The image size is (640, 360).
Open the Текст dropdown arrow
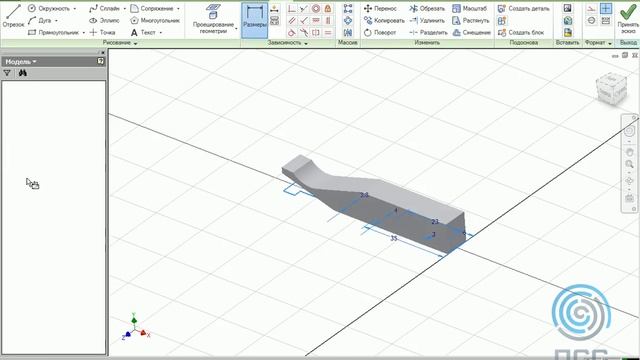(160, 32)
